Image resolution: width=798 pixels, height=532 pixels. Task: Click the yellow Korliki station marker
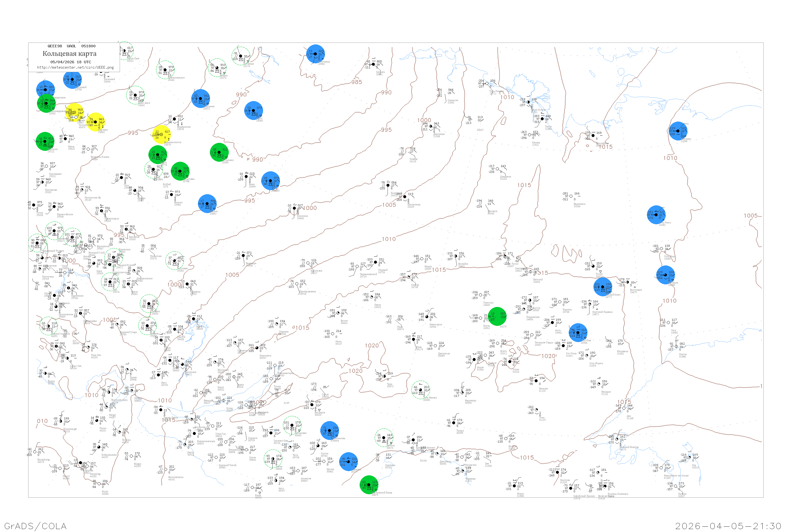95,122
